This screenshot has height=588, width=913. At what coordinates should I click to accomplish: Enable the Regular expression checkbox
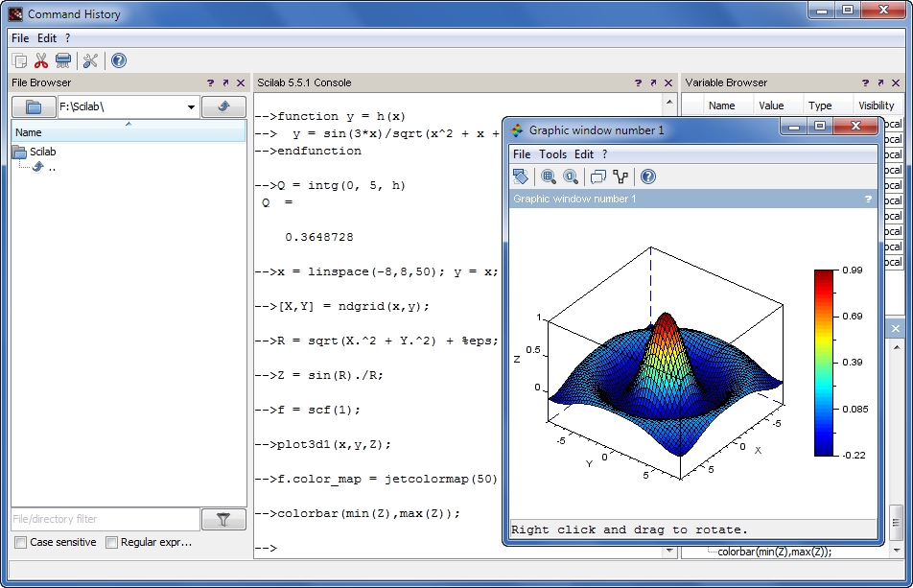click(x=112, y=542)
